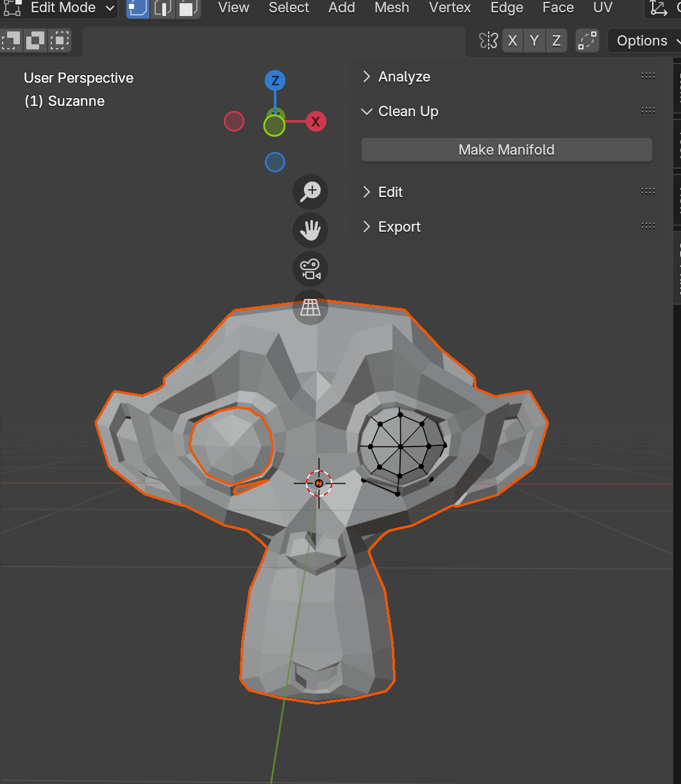Viewport: 681px width, 784px height.
Task: Toggle the camera view icon
Action: click(x=310, y=269)
